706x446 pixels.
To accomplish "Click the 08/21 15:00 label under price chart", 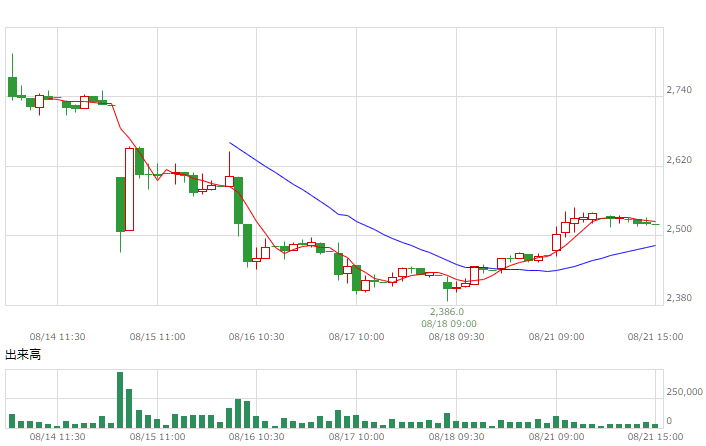I will 655,337.
